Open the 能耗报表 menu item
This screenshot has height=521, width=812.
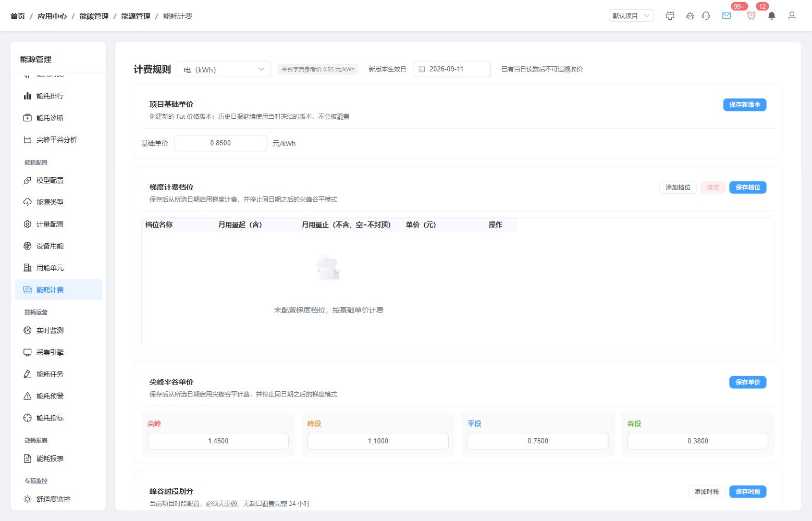click(x=58, y=458)
